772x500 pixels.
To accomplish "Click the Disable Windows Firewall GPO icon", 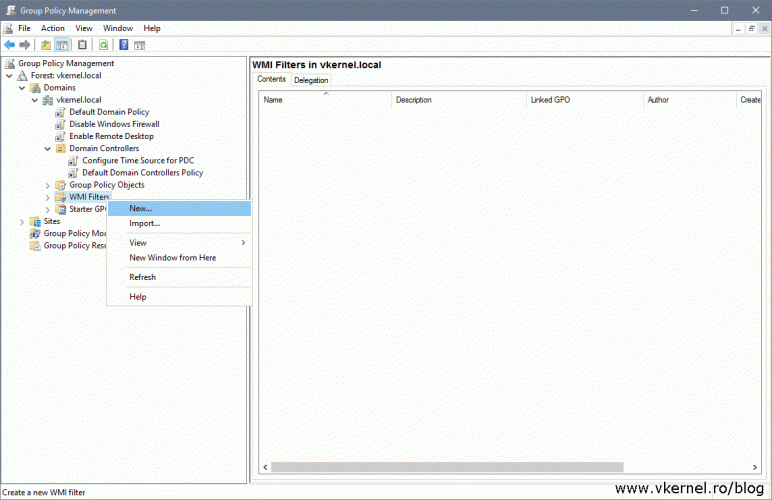I will pos(60,124).
